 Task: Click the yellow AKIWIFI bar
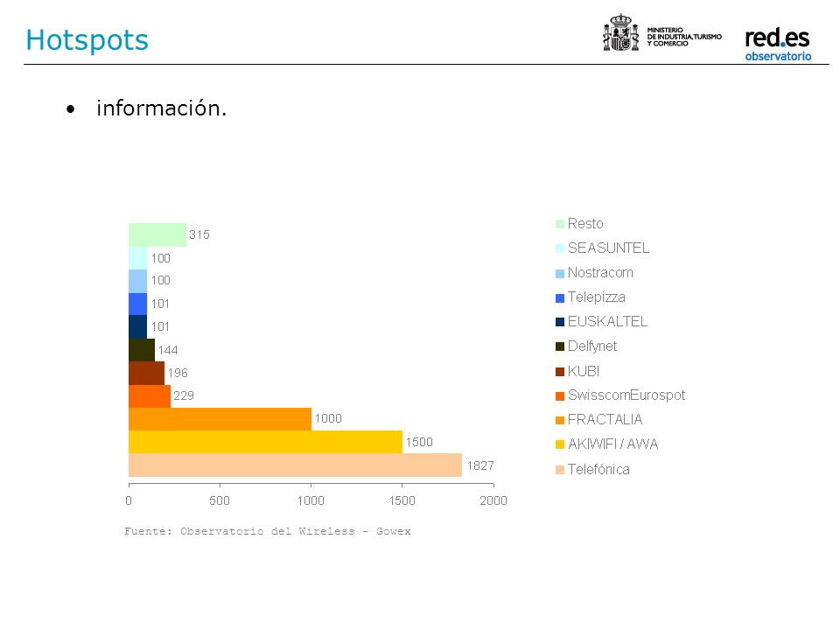point(265,442)
